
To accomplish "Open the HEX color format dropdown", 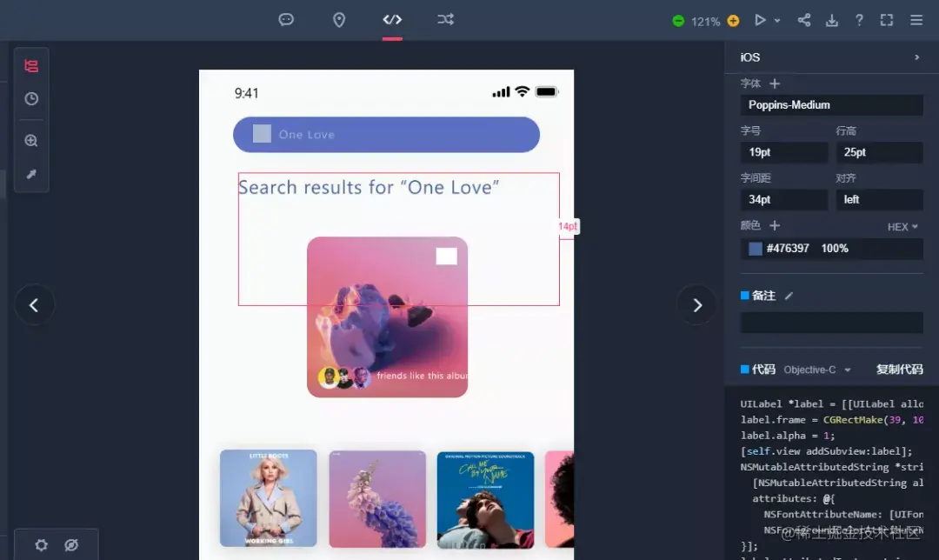I will 902,226.
